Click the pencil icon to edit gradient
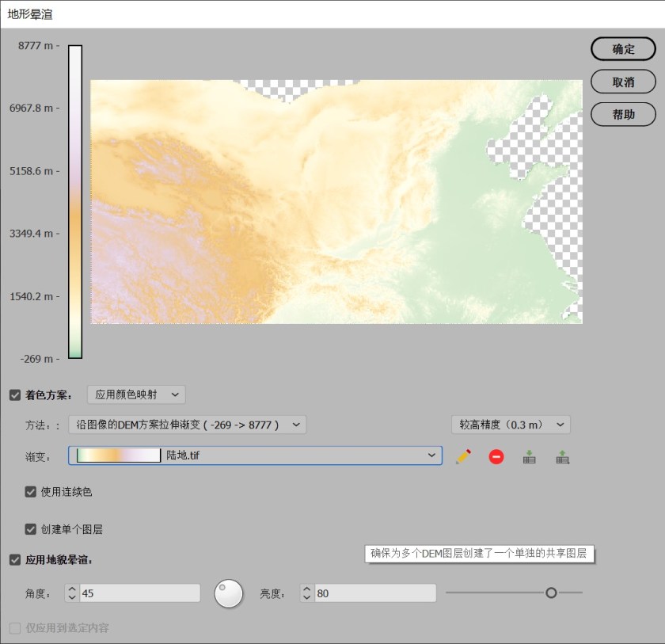665x644 pixels. pyautogui.click(x=463, y=456)
